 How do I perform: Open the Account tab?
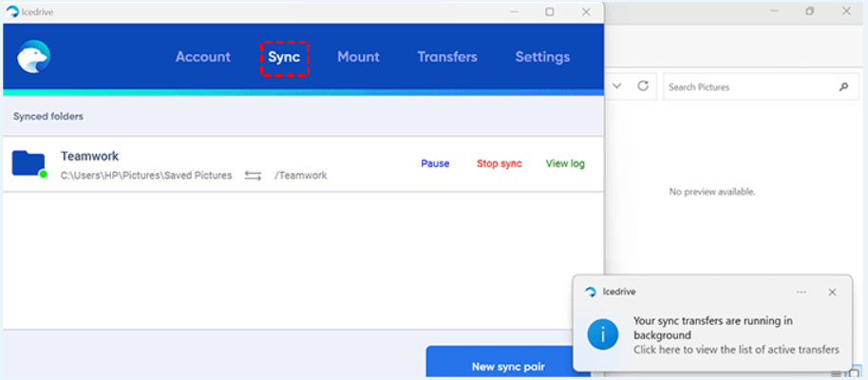pos(202,57)
